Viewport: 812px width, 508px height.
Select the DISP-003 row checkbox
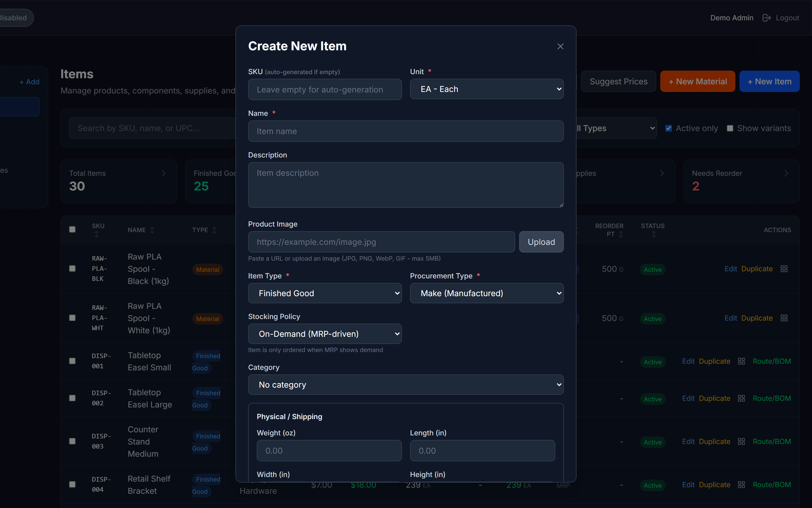pos(72,441)
